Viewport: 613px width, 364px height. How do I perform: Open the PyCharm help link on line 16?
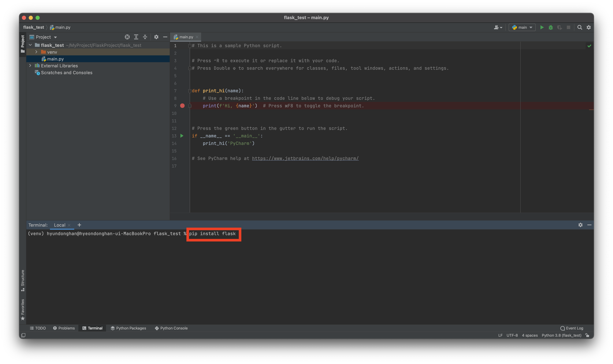(305, 158)
